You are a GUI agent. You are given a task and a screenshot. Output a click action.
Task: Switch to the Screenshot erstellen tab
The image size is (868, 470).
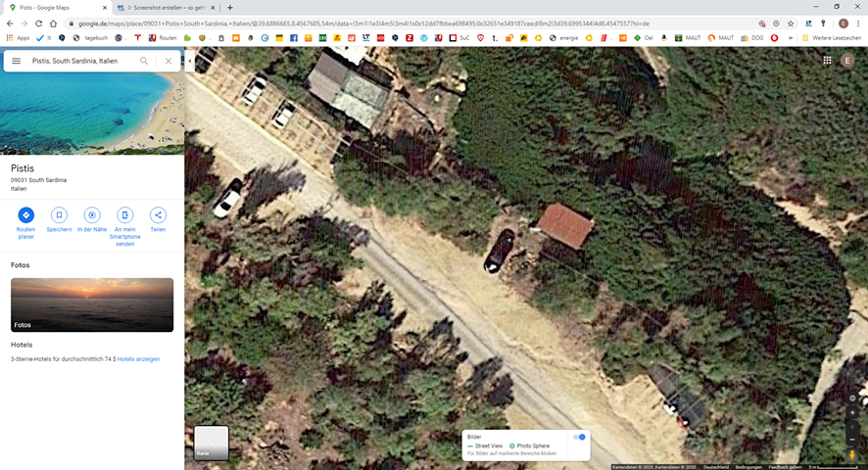click(x=162, y=8)
